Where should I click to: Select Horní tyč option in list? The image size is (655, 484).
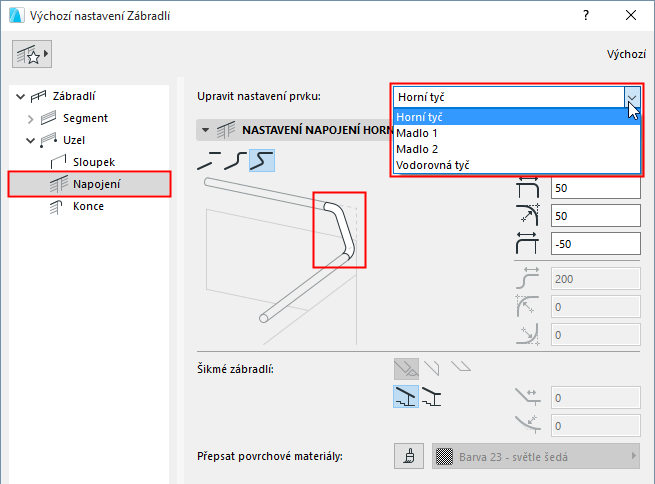click(420, 117)
